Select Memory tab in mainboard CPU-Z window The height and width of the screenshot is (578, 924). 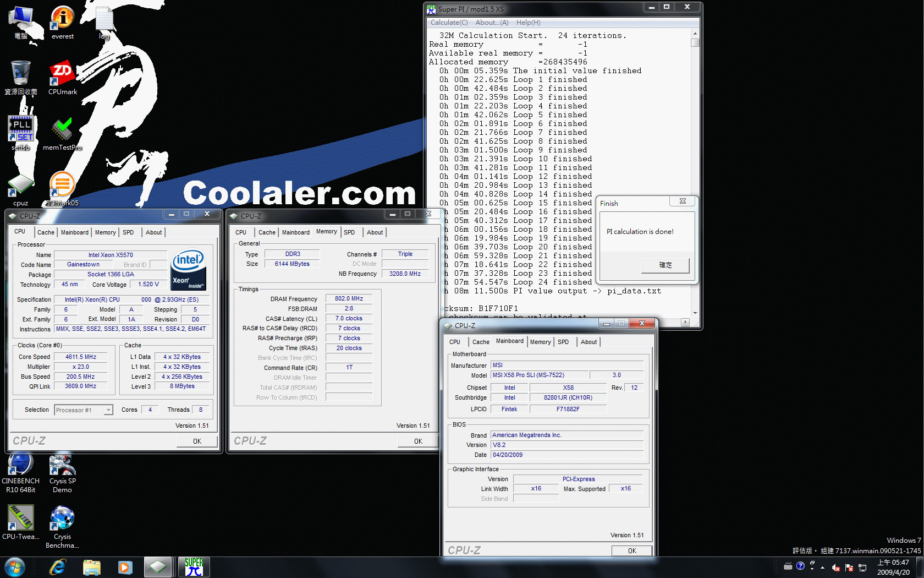coord(540,342)
